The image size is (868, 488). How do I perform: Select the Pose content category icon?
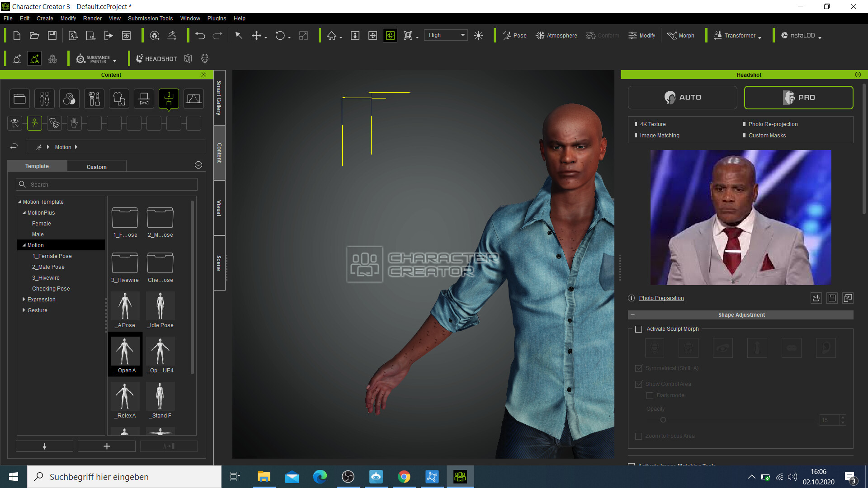(x=169, y=99)
